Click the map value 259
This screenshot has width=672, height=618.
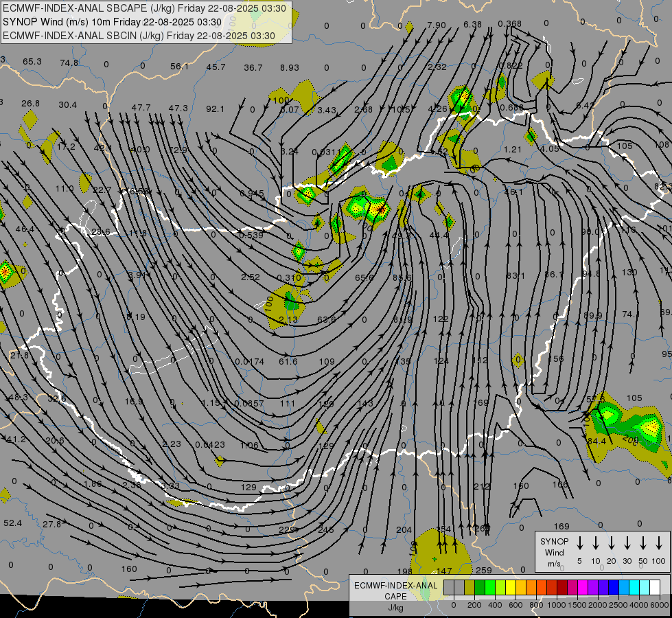pyautogui.click(x=484, y=571)
